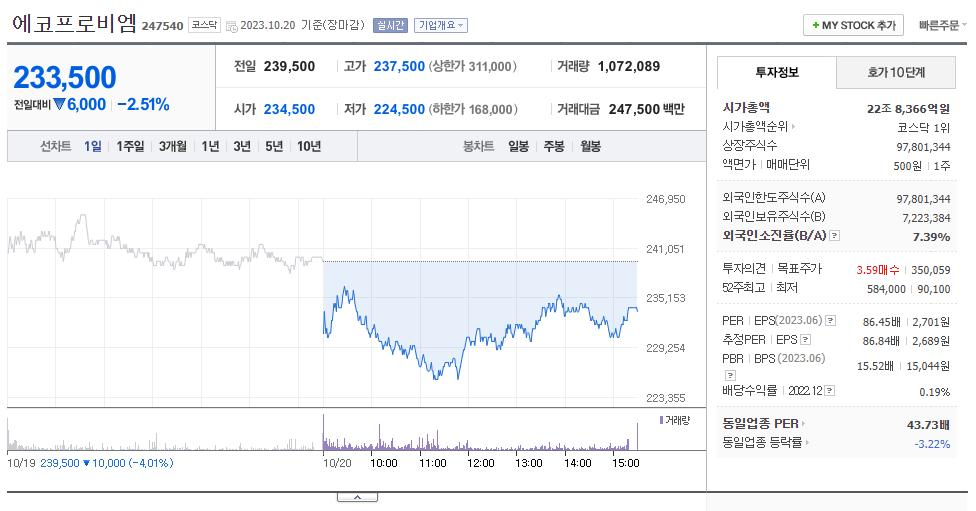976x511 pixels.
Task: Click the 43.73배 sector PER value
Action: point(928,424)
